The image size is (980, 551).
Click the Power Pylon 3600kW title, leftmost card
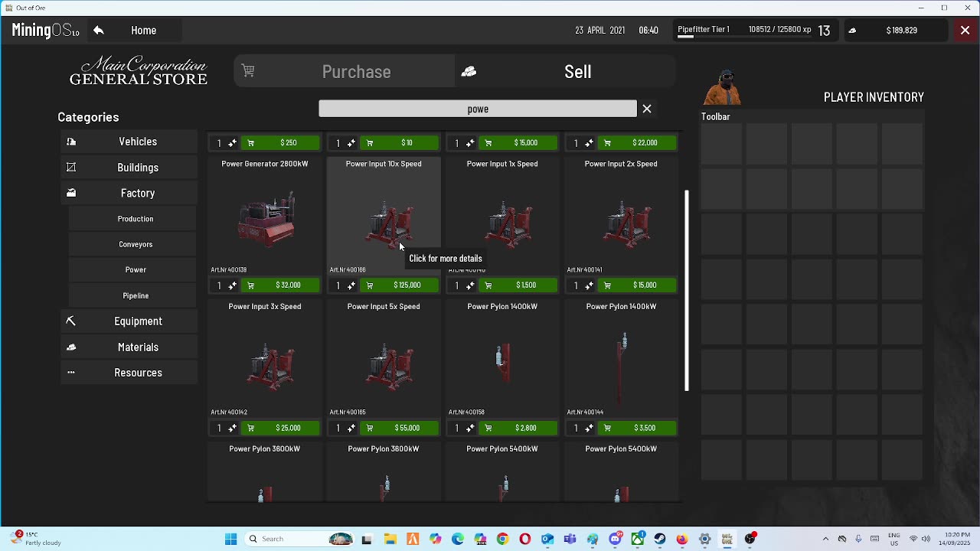click(265, 449)
